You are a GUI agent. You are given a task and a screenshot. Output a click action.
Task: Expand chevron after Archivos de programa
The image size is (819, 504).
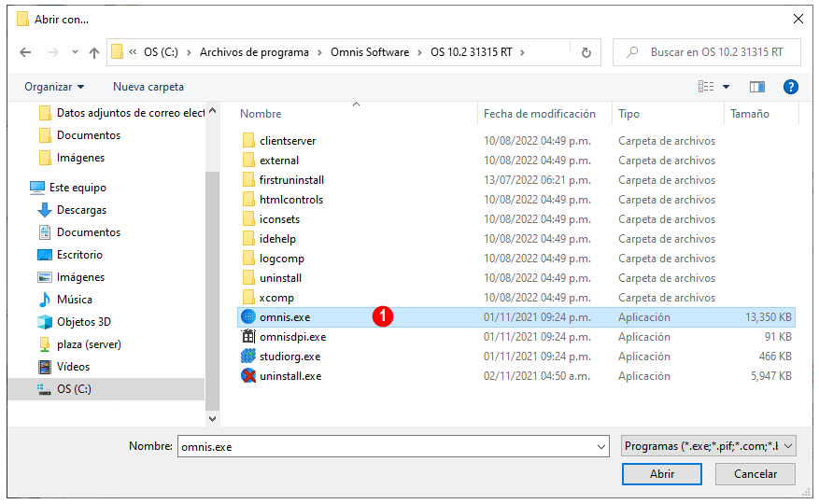(319, 52)
